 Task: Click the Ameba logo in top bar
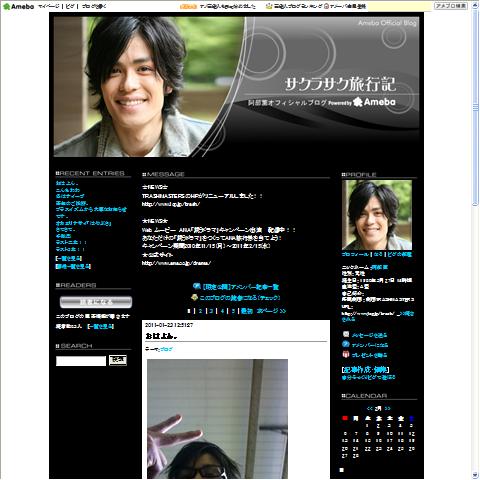[18, 6]
